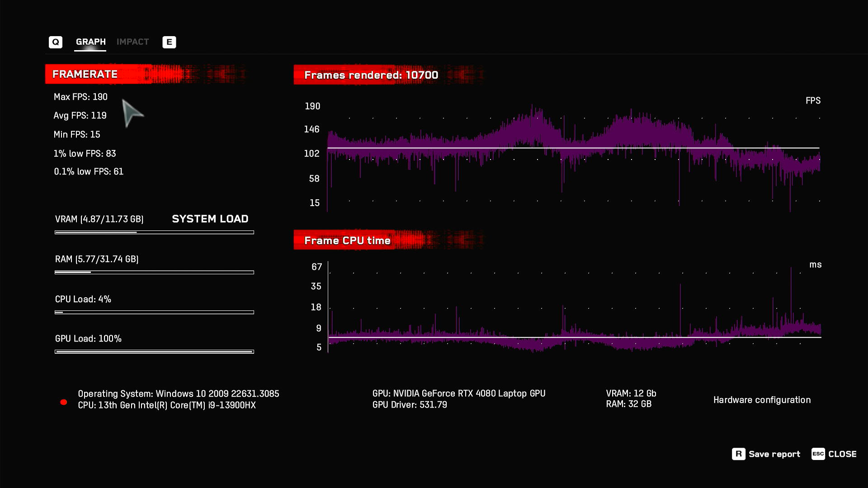Click the Hardware configuration label
This screenshot has width=868, height=488.
coord(762,400)
